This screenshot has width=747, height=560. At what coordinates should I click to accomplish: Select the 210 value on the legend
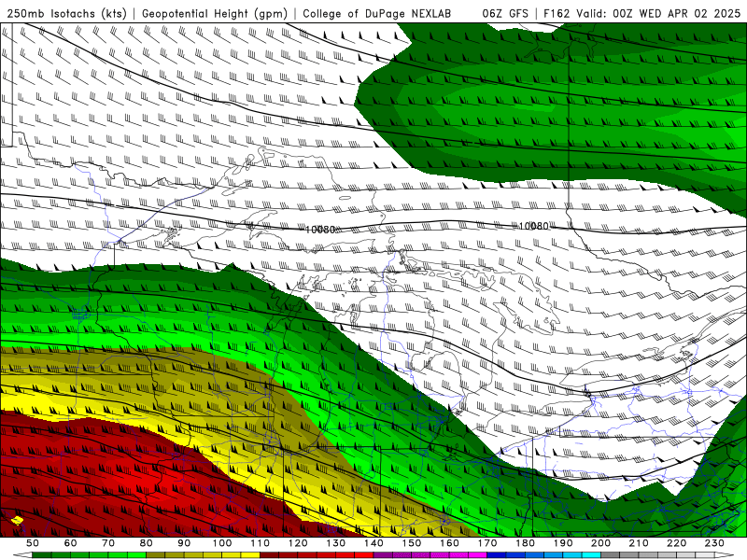coord(639,543)
